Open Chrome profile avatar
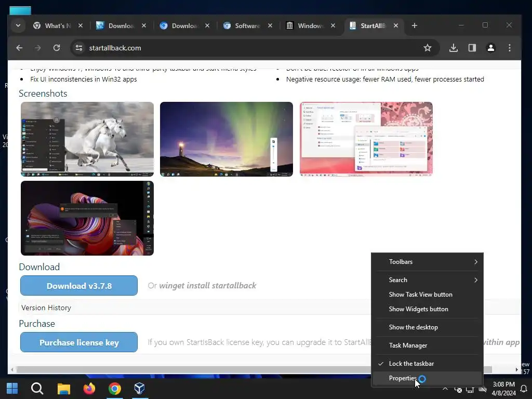This screenshot has height=399, width=532. click(x=491, y=48)
